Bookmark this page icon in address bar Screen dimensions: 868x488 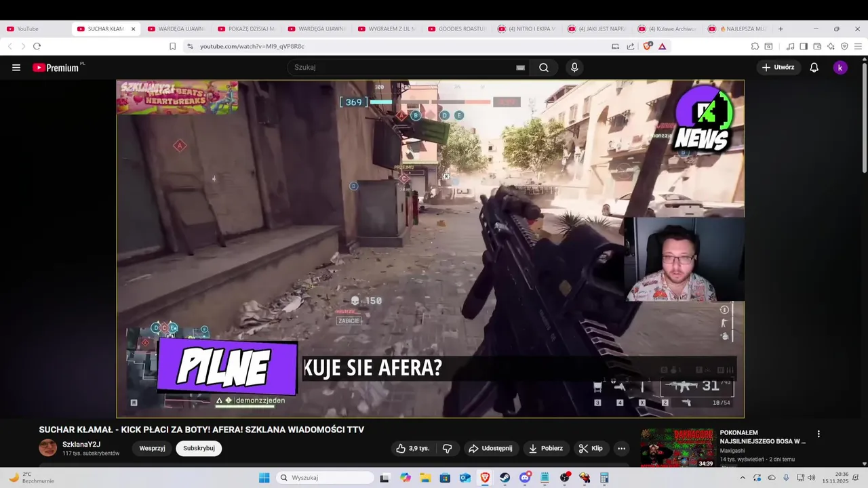click(172, 46)
